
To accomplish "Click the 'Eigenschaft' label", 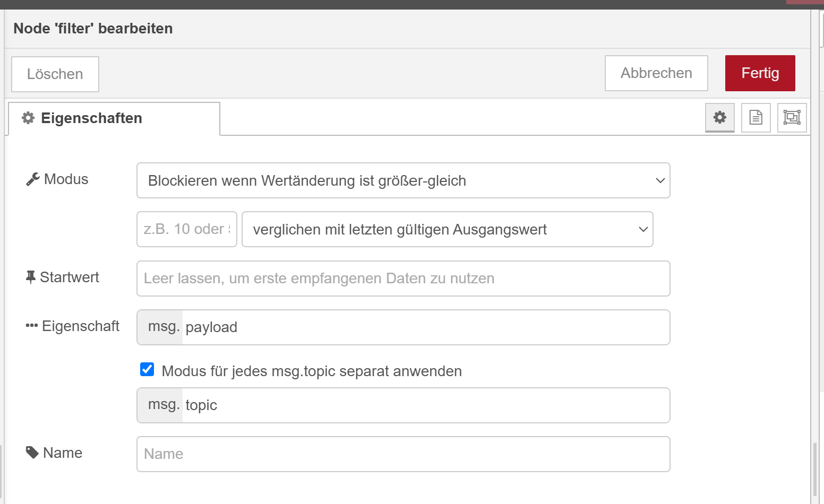I will [73, 326].
